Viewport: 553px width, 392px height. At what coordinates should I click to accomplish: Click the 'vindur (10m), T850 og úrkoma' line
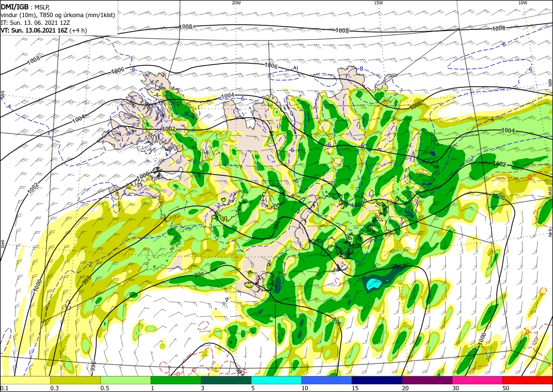[58, 15]
